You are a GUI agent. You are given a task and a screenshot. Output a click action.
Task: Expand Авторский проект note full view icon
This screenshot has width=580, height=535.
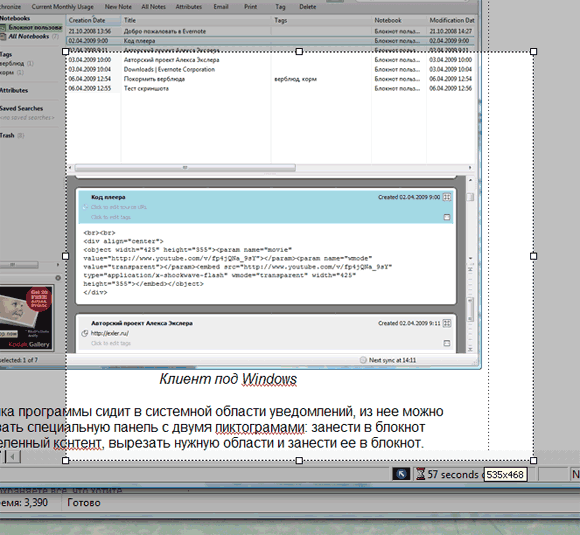pos(447,323)
